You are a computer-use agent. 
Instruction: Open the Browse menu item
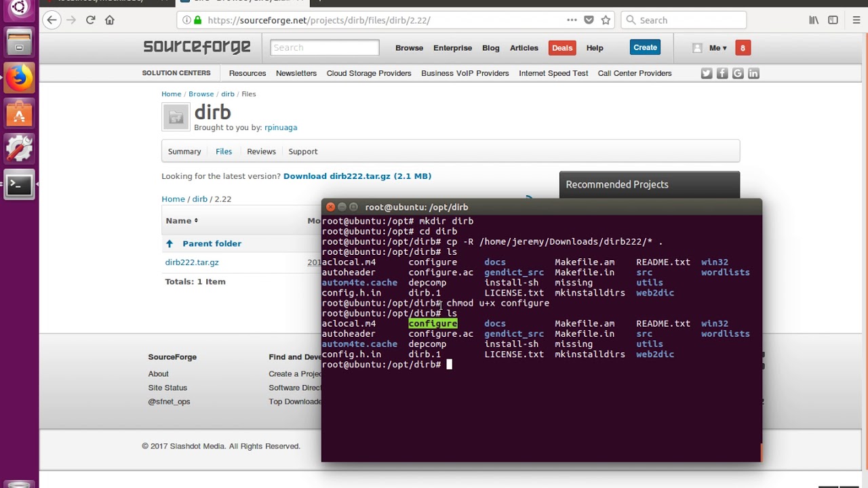pyautogui.click(x=409, y=48)
